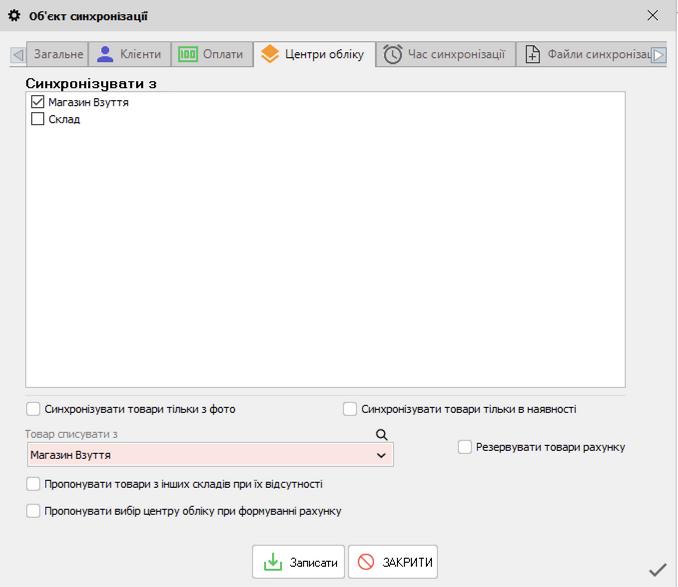Click the ЗАКРИТИ button
Image resolution: width=678 pixels, height=587 pixels.
coord(393,562)
